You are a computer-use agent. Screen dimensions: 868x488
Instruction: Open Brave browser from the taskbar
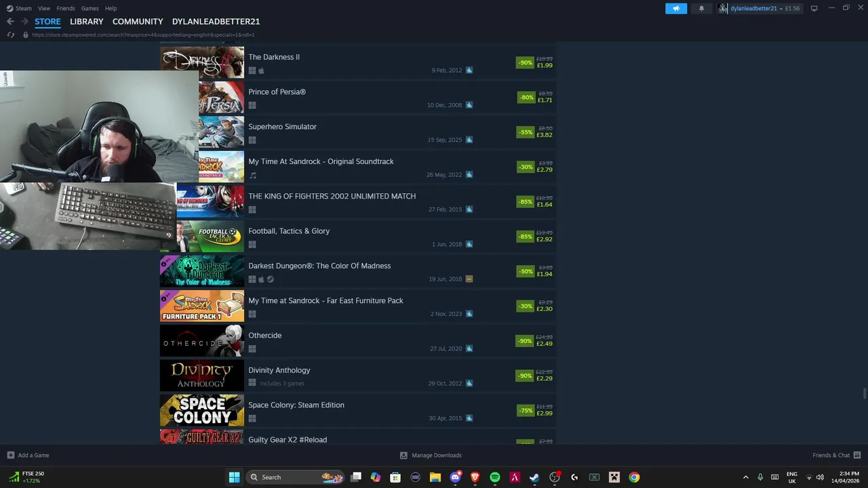click(x=475, y=477)
